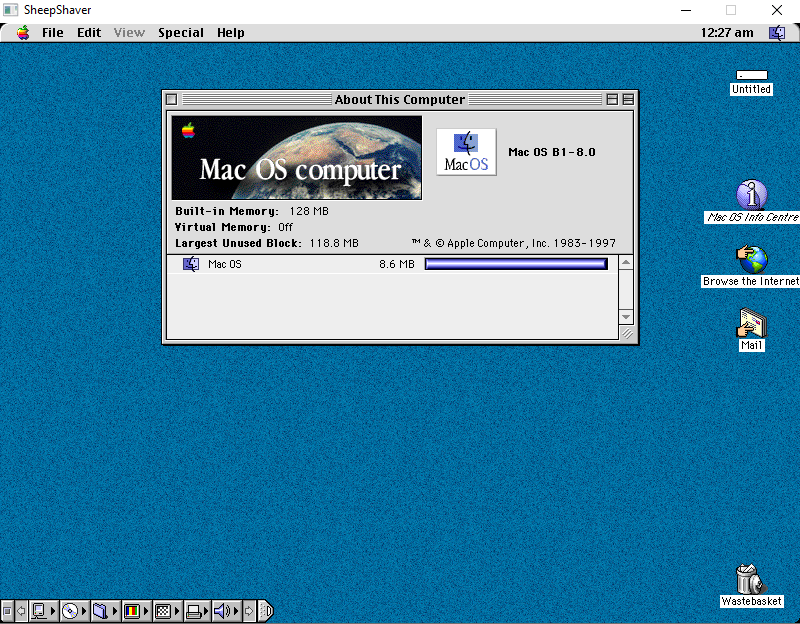Open the Finder application menu icon
Viewport: 800px width, 624px height.
(777, 33)
